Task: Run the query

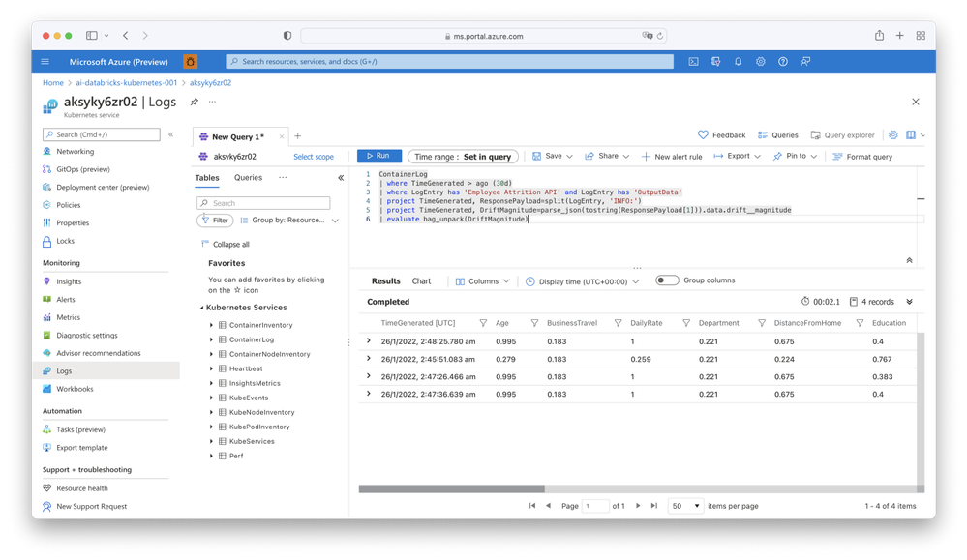Action: (379, 156)
